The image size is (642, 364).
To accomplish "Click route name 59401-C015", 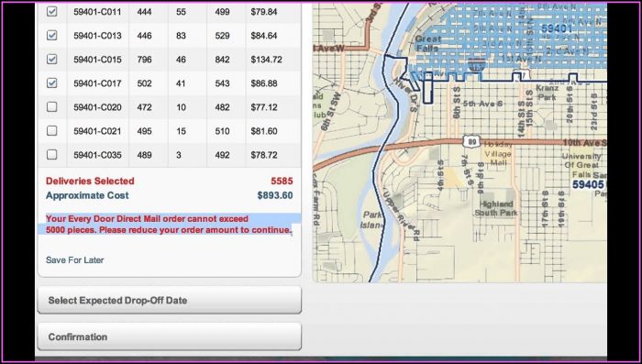I will coord(97,60).
